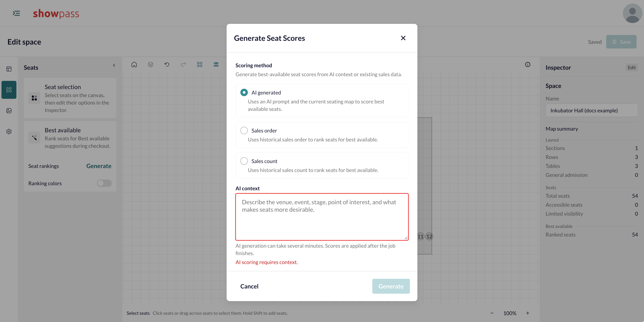
Task: Click the Seat selection card icon
Action: (x=34, y=98)
